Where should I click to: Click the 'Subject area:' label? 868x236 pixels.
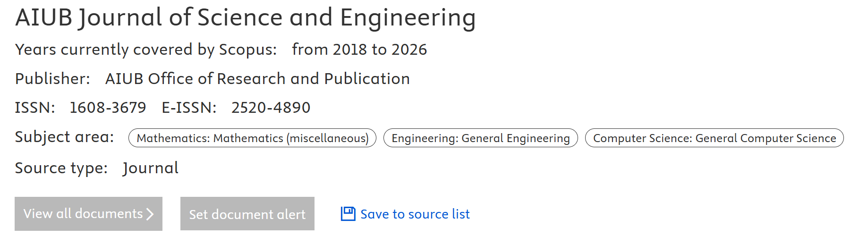[64, 137]
